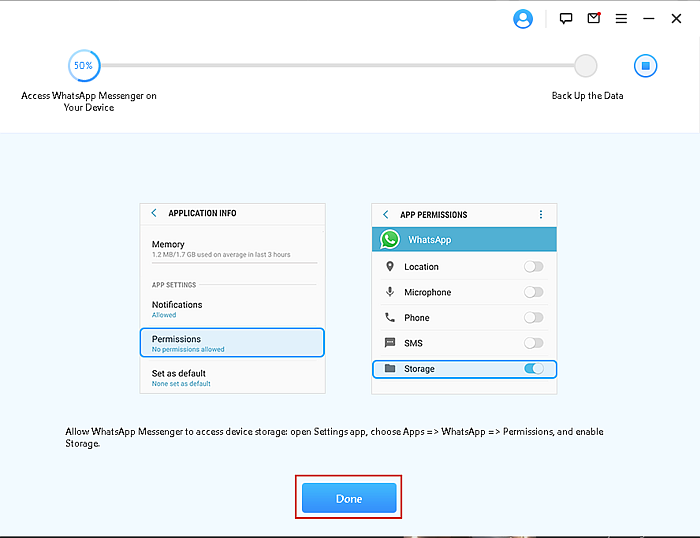The width and height of the screenshot is (700, 538).
Task: Click the 'Back Up the Data' label
Action: tap(587, 96)
